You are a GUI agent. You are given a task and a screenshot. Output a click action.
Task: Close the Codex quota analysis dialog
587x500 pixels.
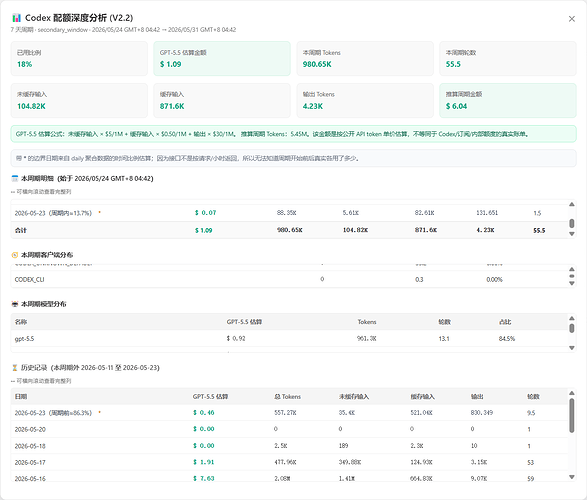tap(572, 19)
